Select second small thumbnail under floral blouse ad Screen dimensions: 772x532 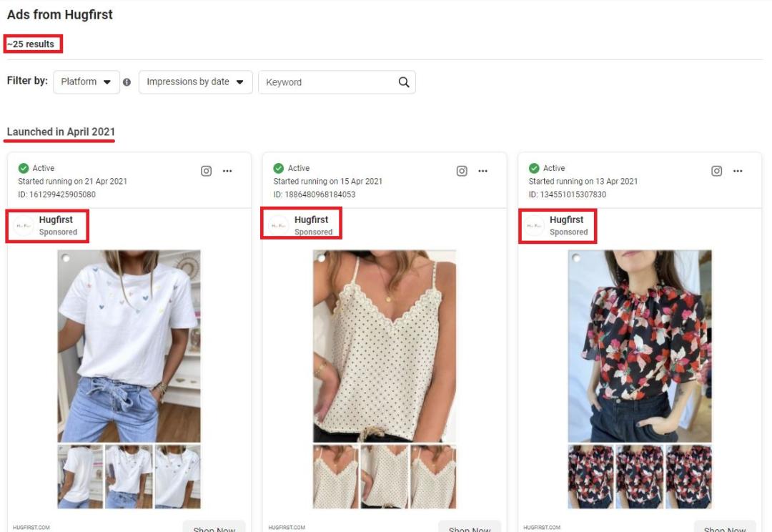click(x=640, y=476)
